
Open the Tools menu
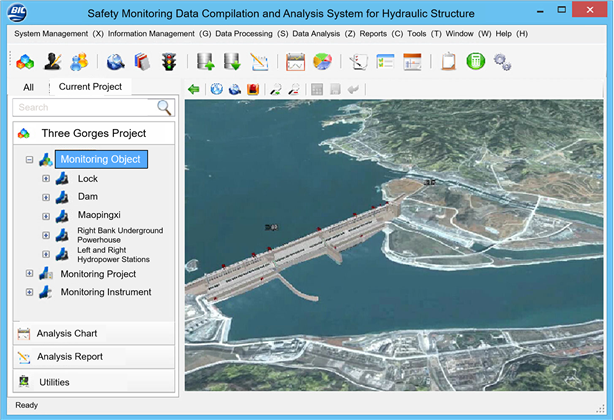point(424,34)
